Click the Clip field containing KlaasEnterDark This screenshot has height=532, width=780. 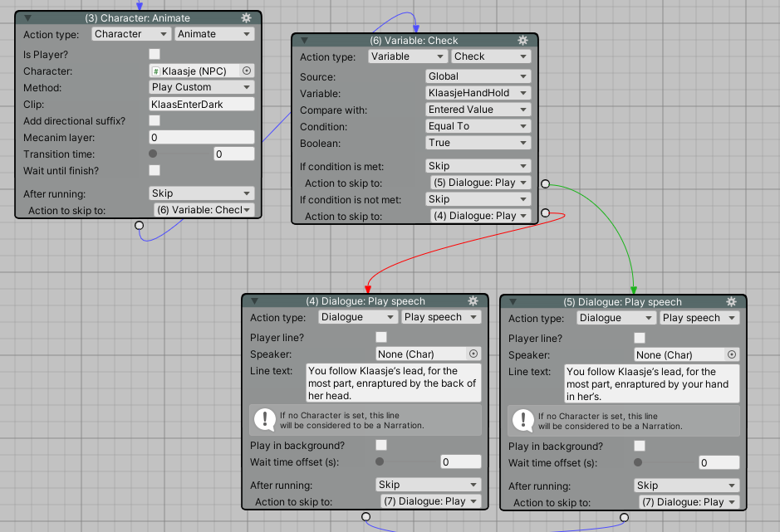click(x=201, y=105)
